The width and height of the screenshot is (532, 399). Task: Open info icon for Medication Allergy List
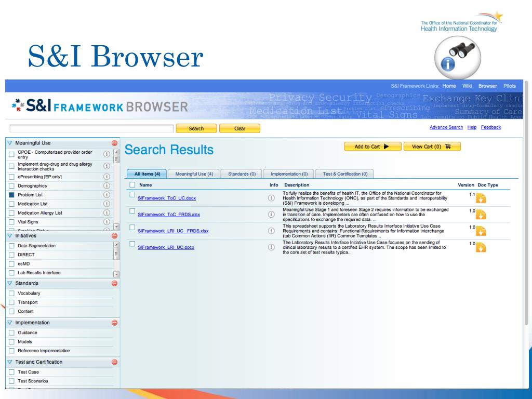[107, 212]
